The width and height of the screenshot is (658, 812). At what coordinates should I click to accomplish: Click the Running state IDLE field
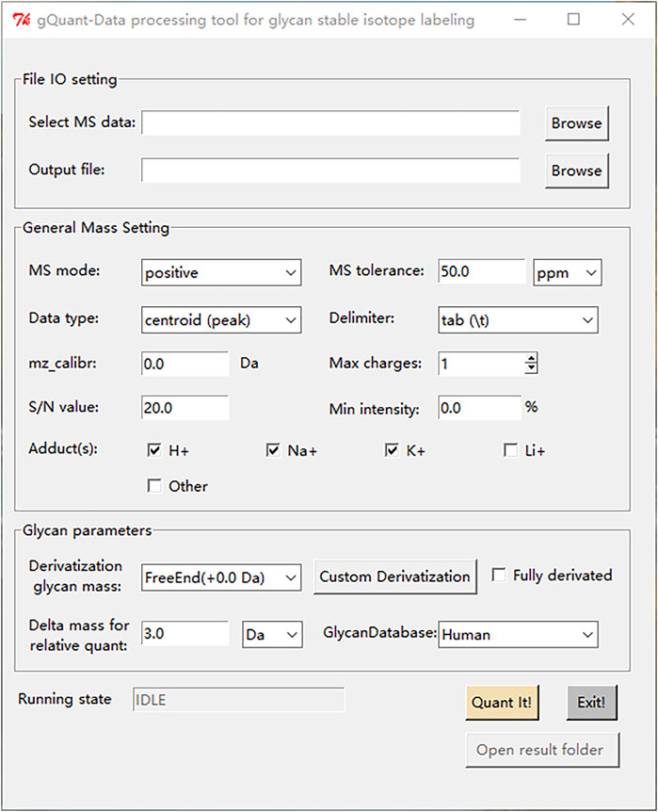[238, 700]
